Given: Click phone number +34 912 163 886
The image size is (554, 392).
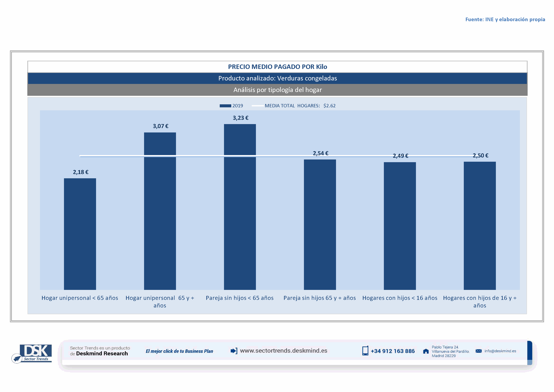Looking at the screenshot, I should point(393,351).
